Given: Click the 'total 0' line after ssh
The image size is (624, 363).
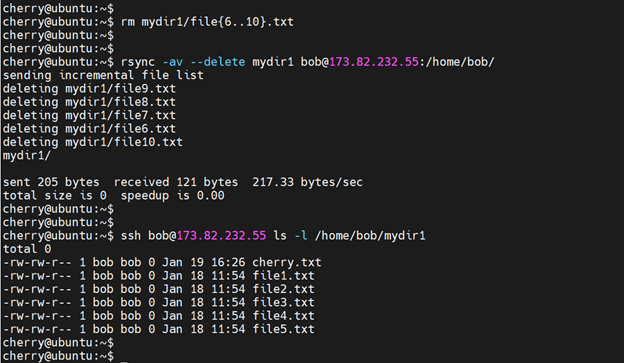Looking at the screenshot, I should point(27,249).
